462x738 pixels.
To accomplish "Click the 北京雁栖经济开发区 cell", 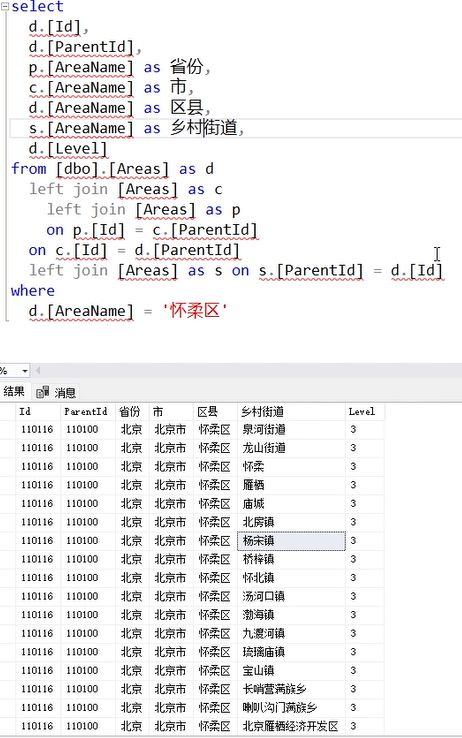I will (x=291, y=726).
